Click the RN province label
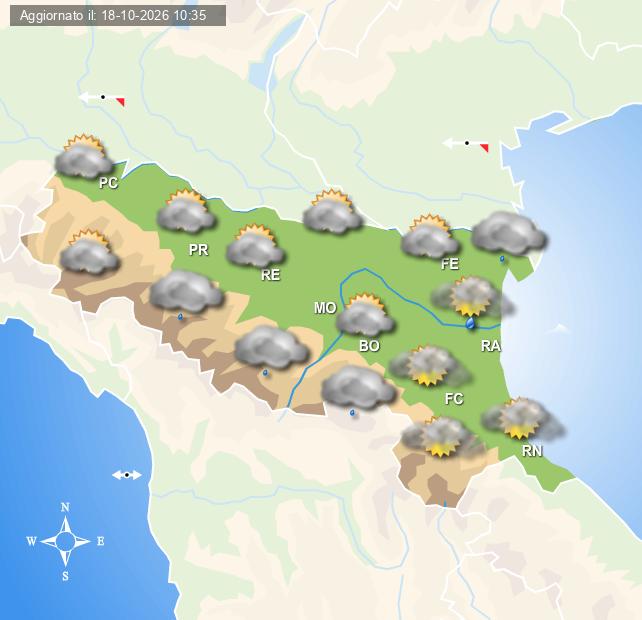Image resolution: width=642 pixels, height=620 pixels. click(532, 451)
